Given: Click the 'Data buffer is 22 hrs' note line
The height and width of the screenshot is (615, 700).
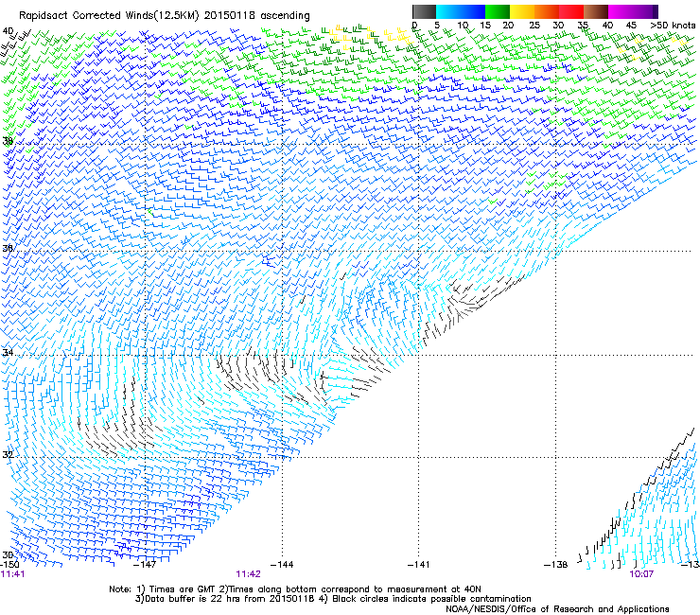Looking at the screenshot, I should coord(333,599).
